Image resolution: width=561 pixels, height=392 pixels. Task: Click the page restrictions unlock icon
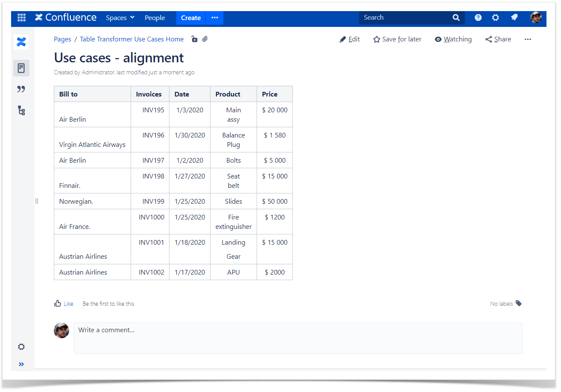[194, 39]
